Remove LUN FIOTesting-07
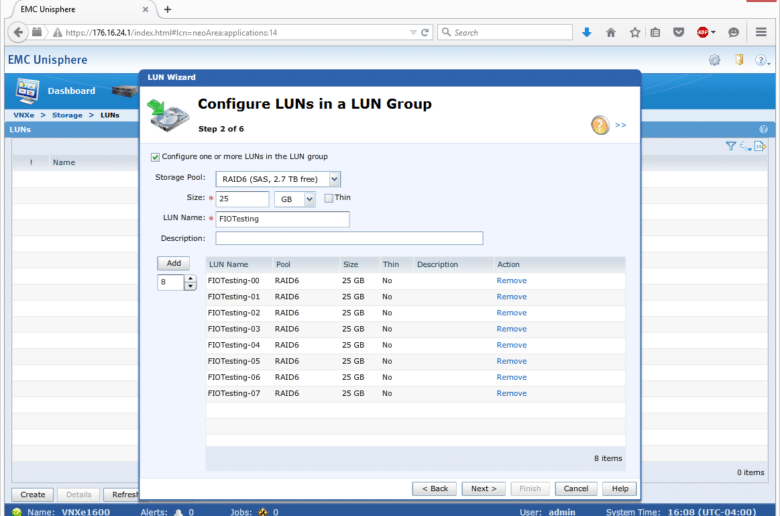 pos(511,393)
